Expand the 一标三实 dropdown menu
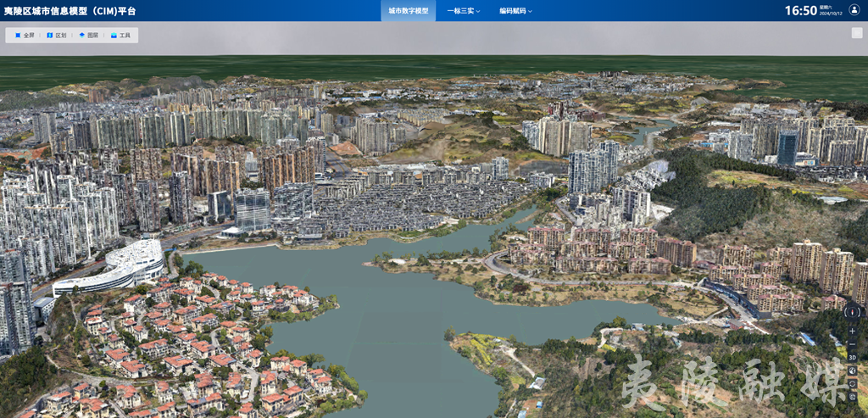This screenshot has width=868, height=418. [x=463, y=11]
